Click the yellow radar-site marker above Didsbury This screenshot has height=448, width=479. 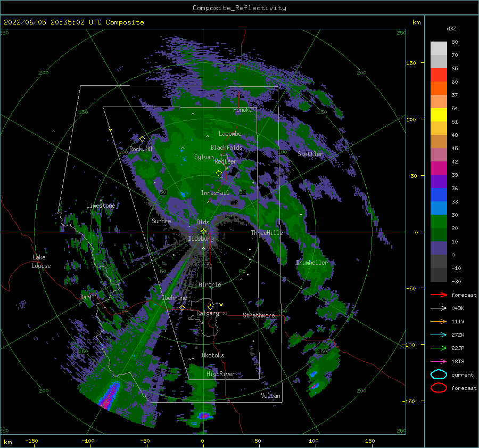(x=203, y=232)
